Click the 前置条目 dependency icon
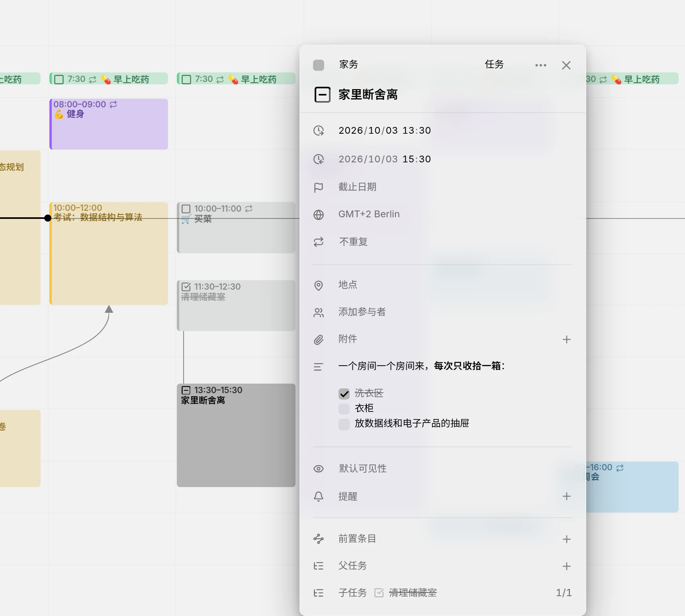 coord(319,539)
